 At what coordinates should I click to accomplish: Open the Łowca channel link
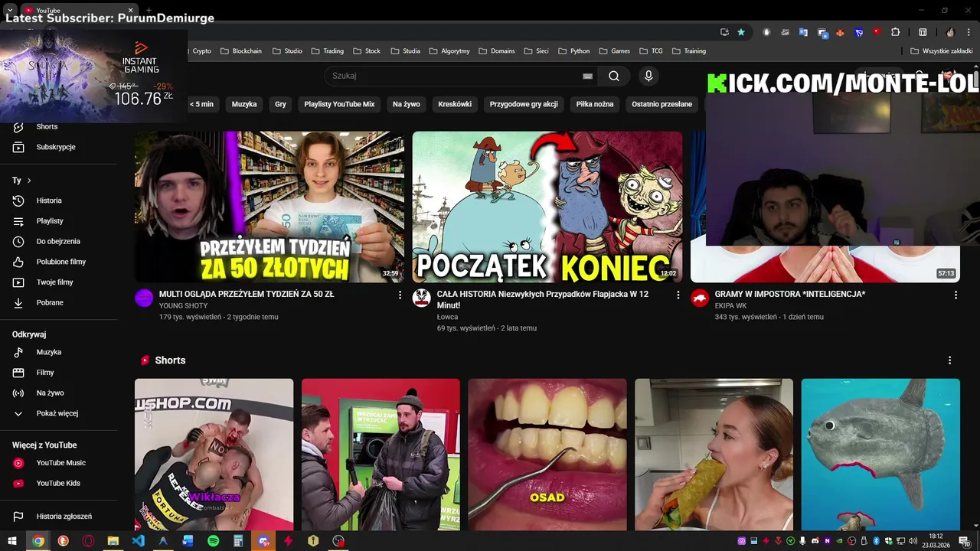(x=448, y=317)
